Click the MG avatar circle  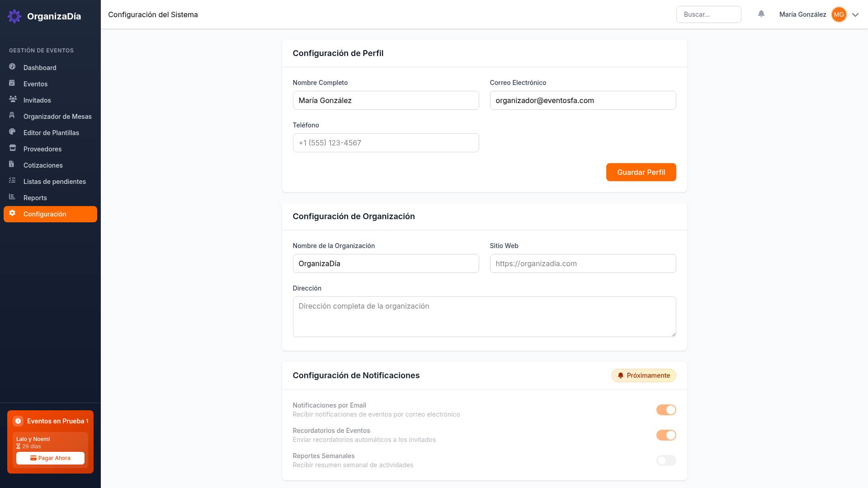coord(839,14)
